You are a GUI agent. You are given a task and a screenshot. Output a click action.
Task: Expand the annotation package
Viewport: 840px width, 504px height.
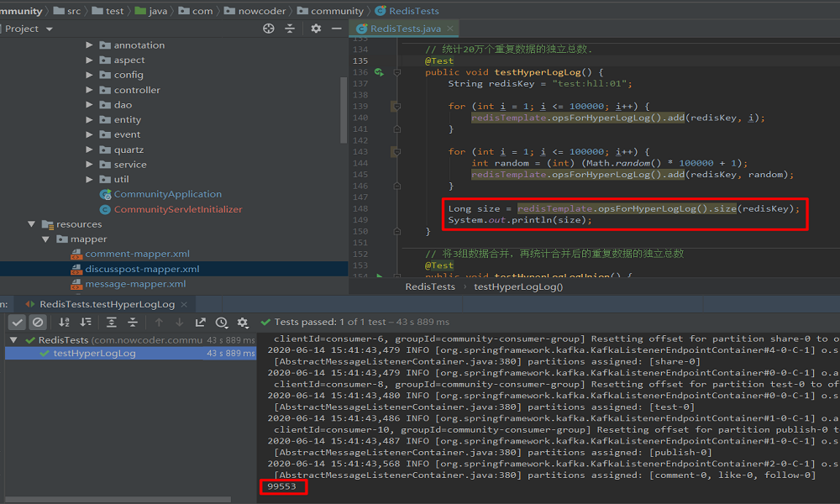pyautogui.click(x=90, y=45)
